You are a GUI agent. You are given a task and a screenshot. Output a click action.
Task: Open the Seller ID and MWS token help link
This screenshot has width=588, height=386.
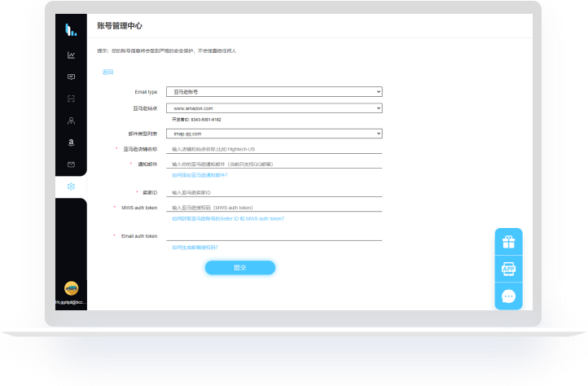point(228,219)
